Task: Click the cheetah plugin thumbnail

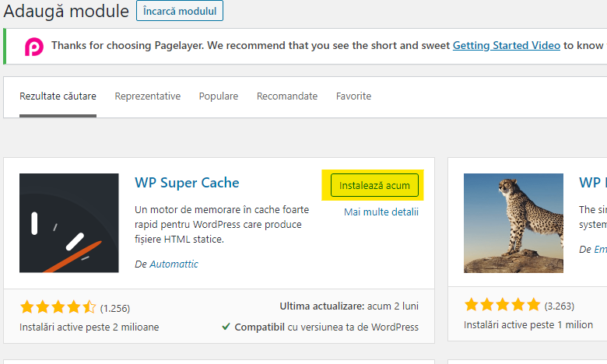Action: [x=514, y=222]
